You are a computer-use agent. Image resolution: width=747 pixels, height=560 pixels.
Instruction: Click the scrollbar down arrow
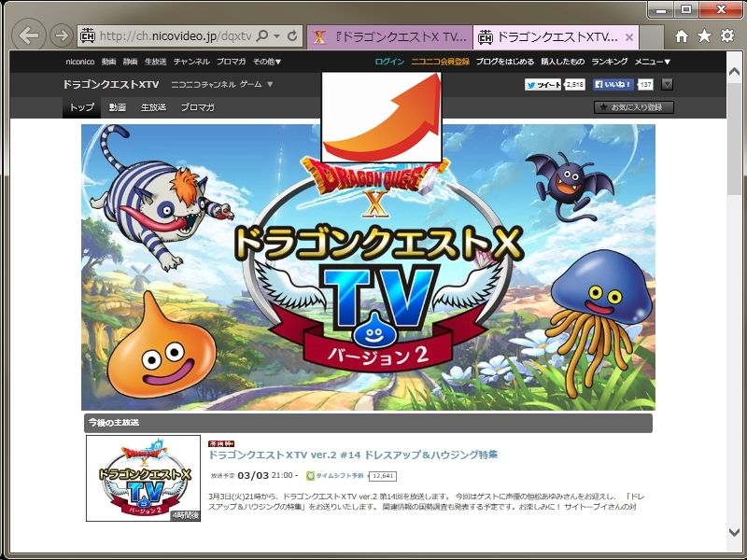[x=734, y=532]
